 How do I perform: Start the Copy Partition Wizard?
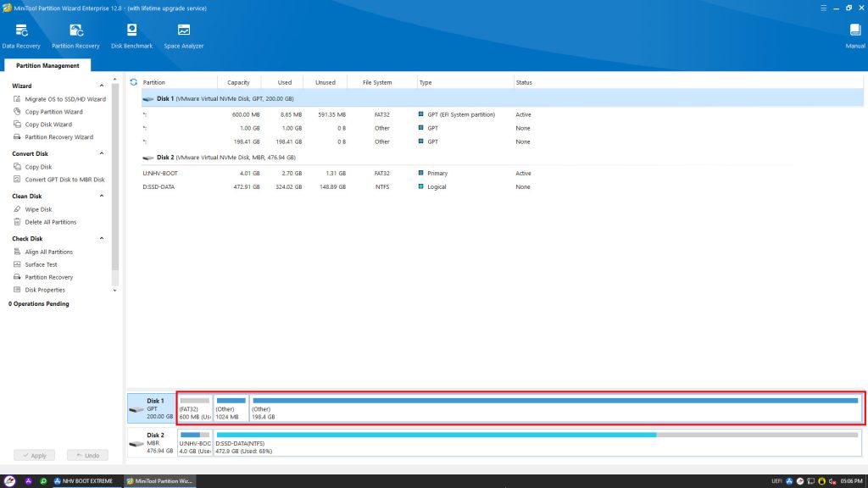pyautogui.click(x=47, y=112)
